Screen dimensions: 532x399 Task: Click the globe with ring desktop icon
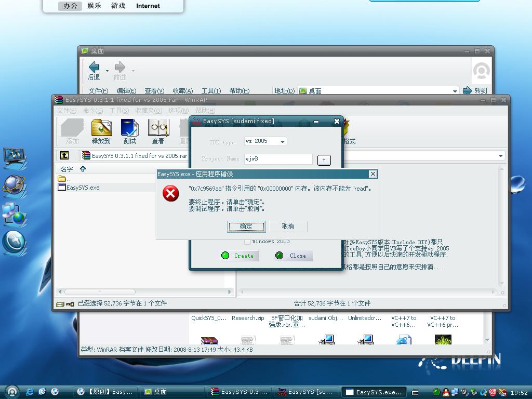14,187
